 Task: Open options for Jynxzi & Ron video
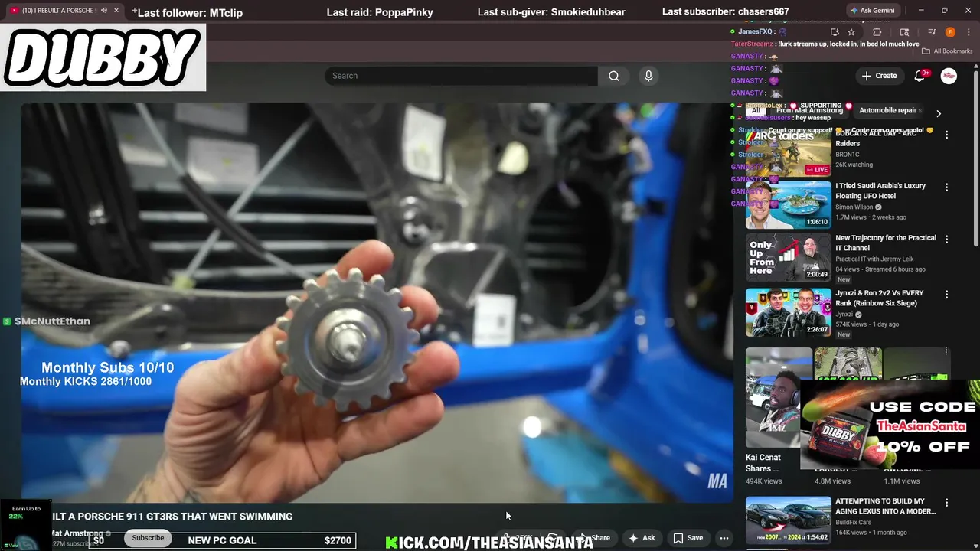(946, 294)
